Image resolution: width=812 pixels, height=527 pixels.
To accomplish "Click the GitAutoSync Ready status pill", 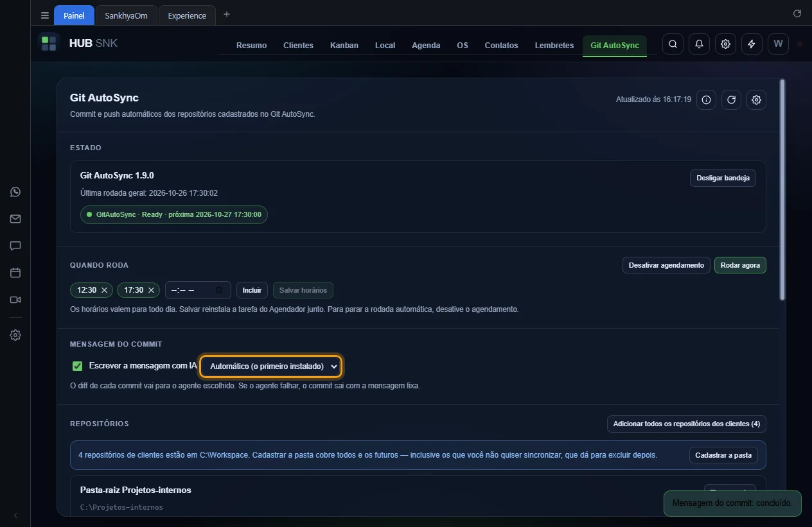I will (173, 214).
